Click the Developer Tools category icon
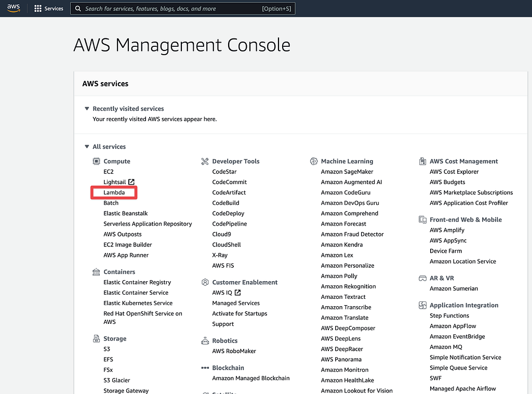Image resolution: width=532 pixels, height=394 pixels. click(205, 161)
